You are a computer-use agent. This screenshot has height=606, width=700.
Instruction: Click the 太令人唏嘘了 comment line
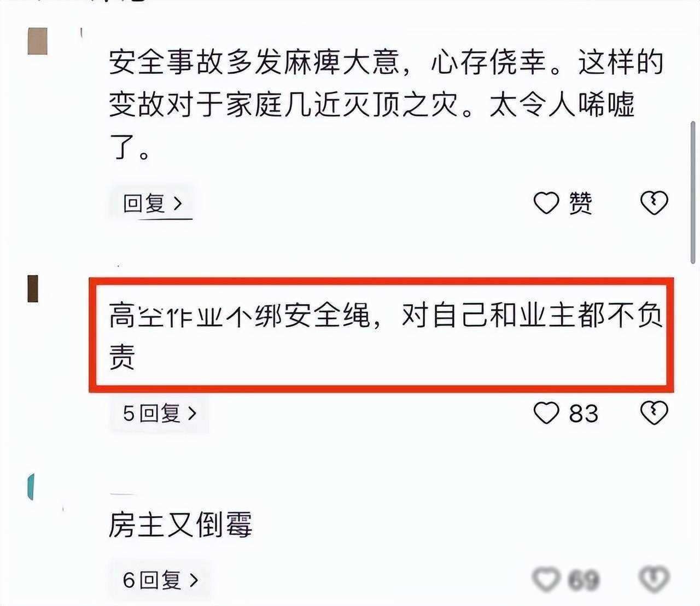click(562, 104)
